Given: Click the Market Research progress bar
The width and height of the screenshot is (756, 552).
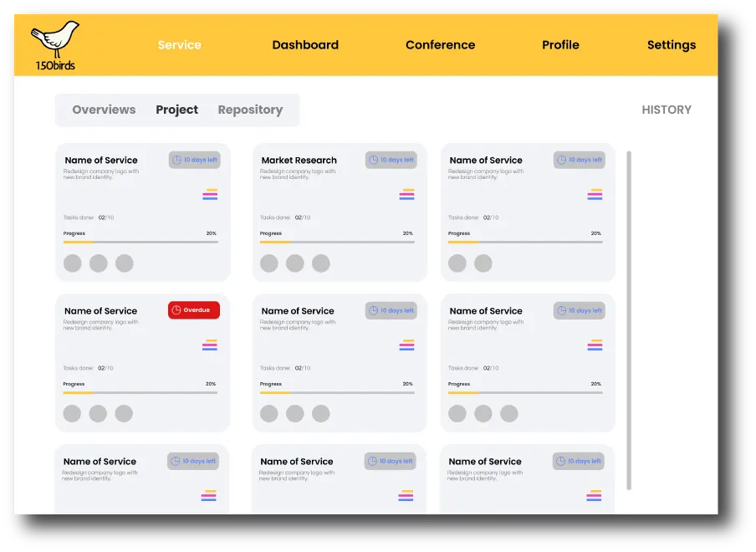Looking at the screenshot, I should [x=337, y=242].
